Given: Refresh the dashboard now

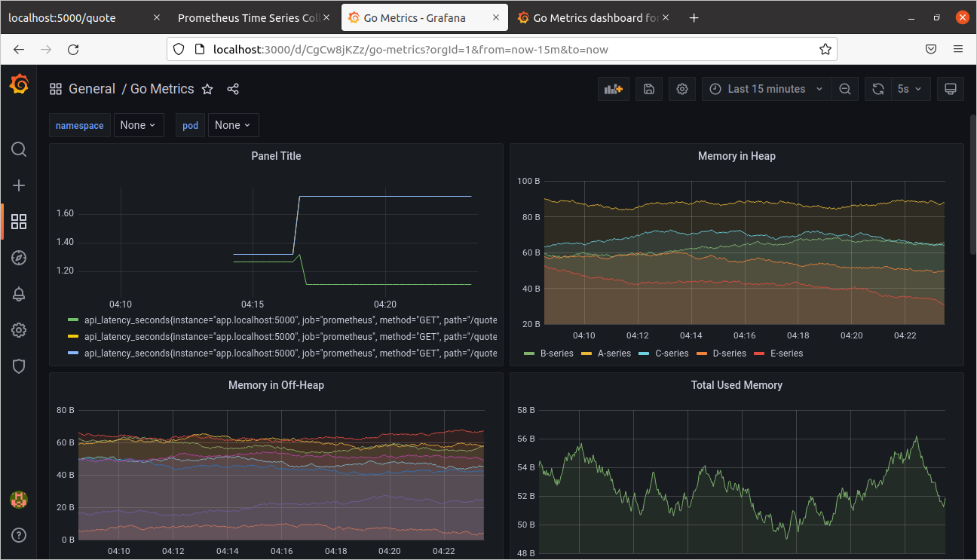Looking at the screenshot, I should (x=878, y=89).
